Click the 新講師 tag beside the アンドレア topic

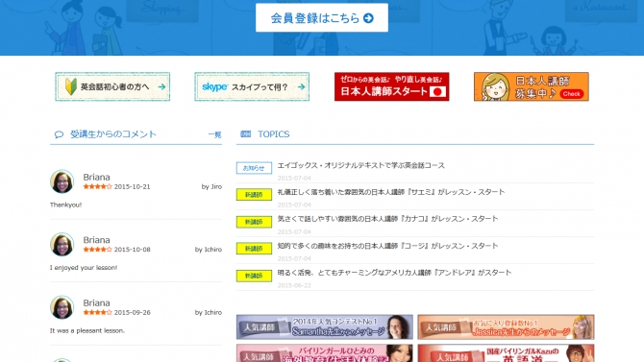point(254,276)
